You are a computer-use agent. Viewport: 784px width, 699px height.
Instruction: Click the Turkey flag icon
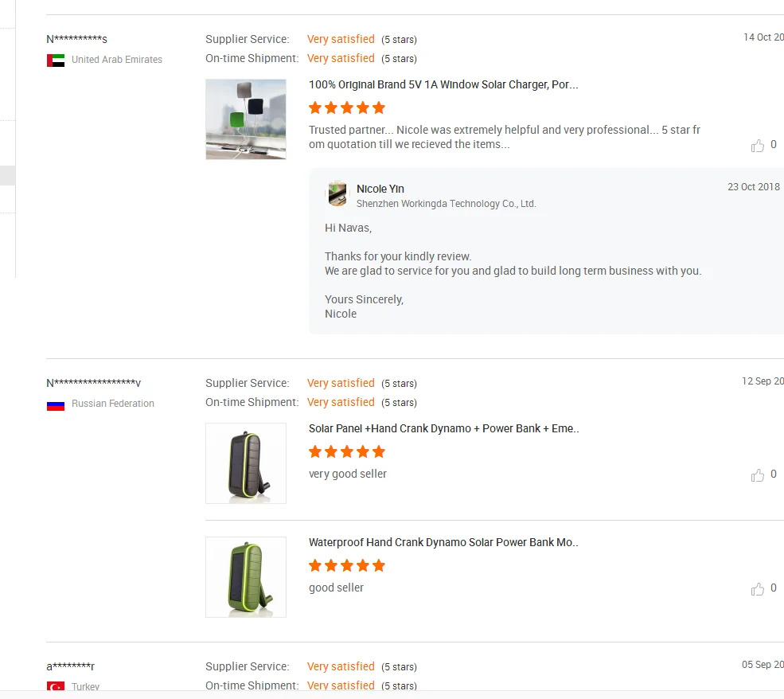(x=56, y=686)
